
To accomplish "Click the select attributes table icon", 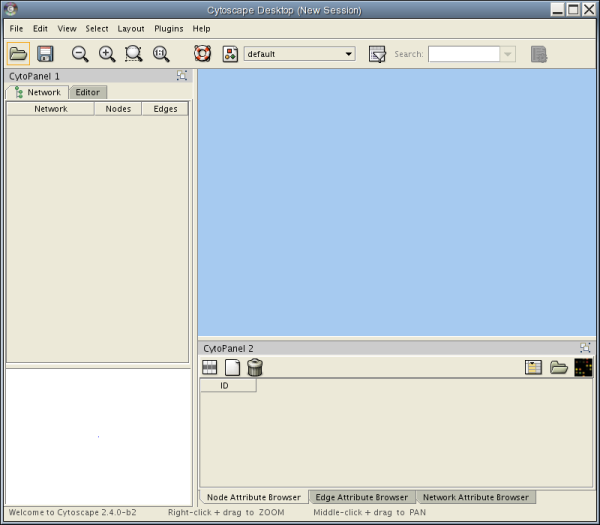I will (x=210, y=367).
